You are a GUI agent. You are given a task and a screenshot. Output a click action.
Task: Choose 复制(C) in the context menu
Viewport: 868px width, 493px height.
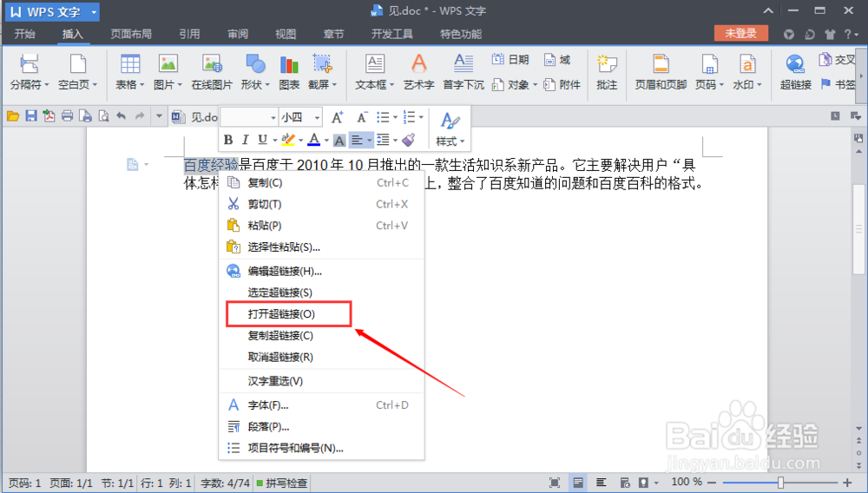tap(322, 182)
